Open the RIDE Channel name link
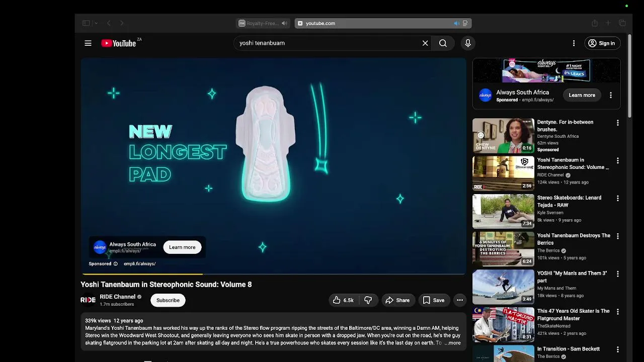 (117, 297)
